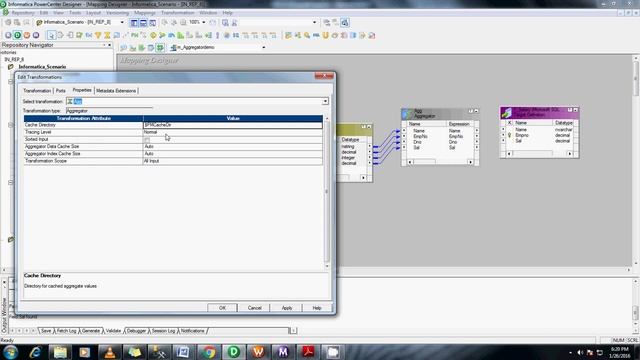Click the Transformation type field showing Aggregator

point(109,111)
